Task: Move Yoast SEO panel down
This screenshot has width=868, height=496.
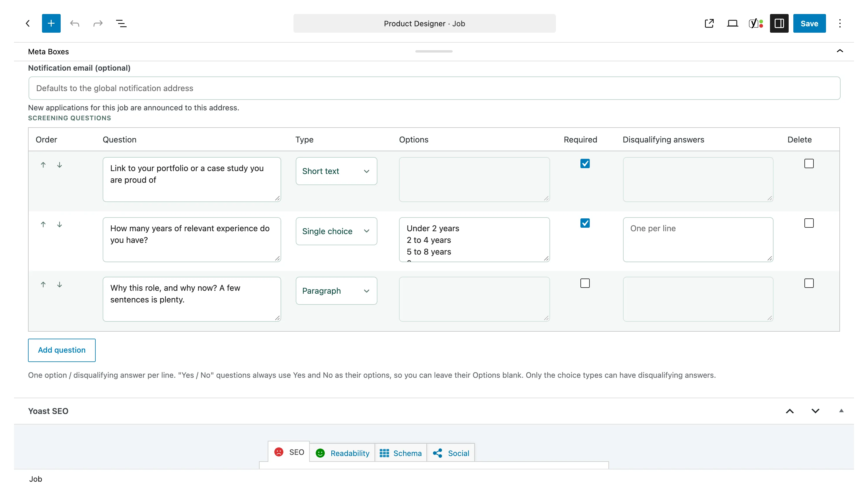Action: coord(815,411)
